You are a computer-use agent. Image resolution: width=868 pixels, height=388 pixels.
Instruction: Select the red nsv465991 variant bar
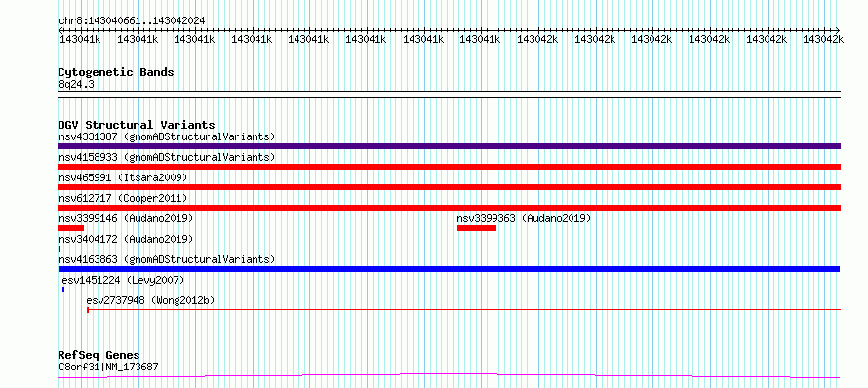tap(449, 187)
